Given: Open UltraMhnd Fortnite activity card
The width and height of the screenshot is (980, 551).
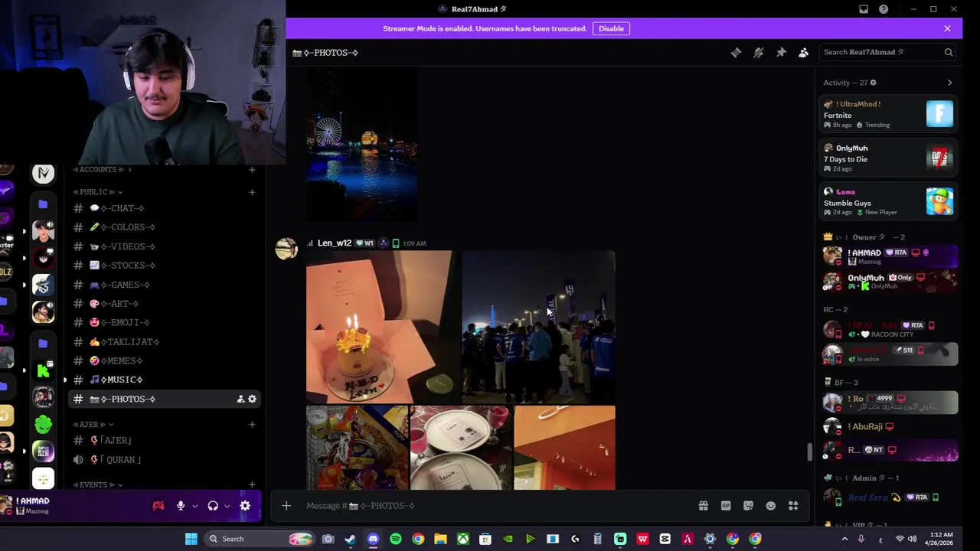Looking at the screenshot, I should pos(888,114).
